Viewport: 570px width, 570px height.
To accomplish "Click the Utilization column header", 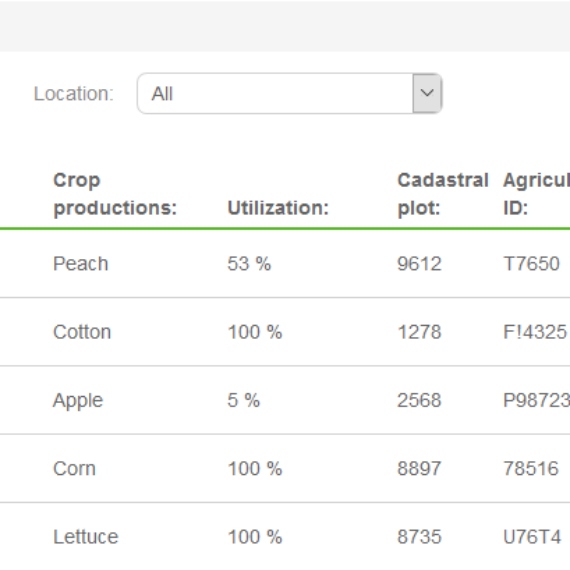I will click(x=278, y=208).
